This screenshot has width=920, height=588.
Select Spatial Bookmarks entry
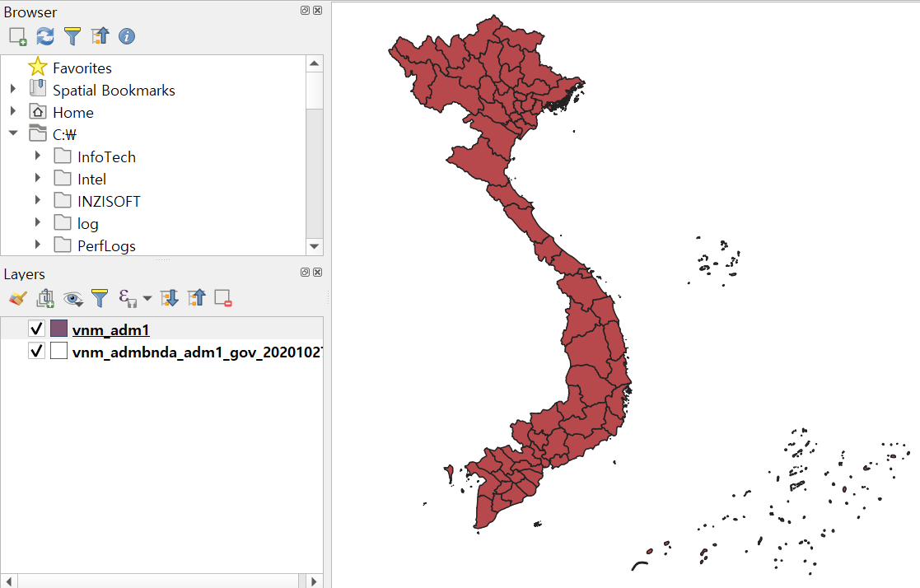[114, 91]
